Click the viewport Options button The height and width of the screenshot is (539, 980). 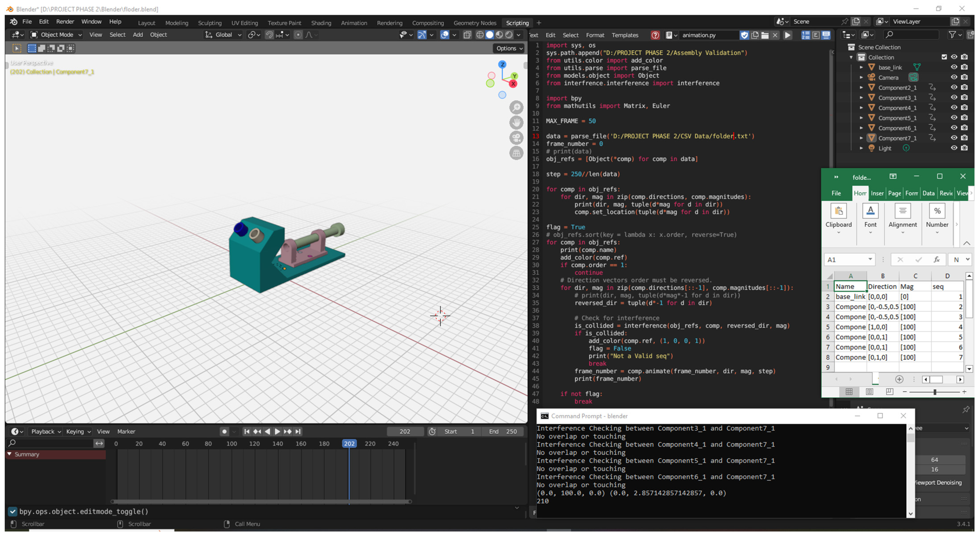509,48
